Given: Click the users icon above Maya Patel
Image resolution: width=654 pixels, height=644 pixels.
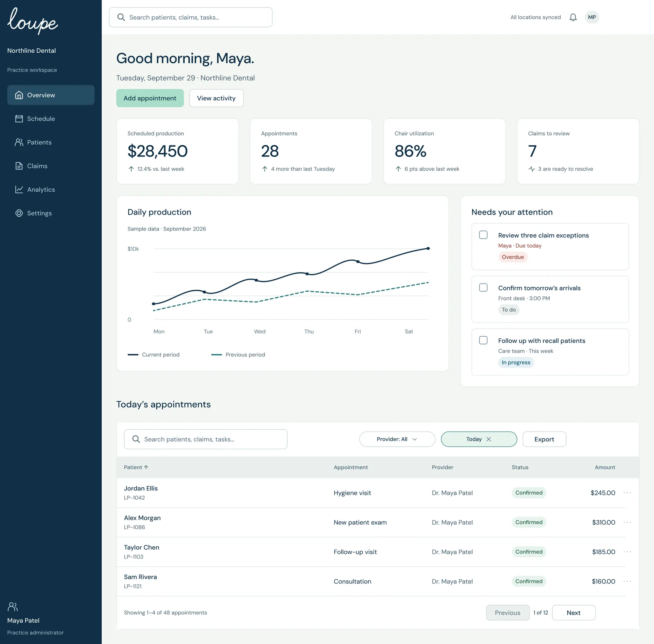Looking at the screenshot, I should point(13,606).
